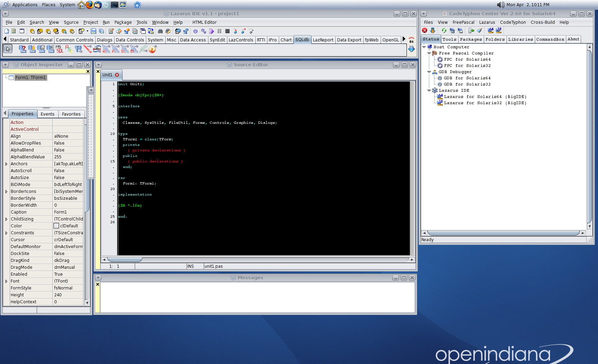This screenshot has width=598, height=364.
Task: Click the binoculars Find icon in toolbar
Action: coord(160,31)
